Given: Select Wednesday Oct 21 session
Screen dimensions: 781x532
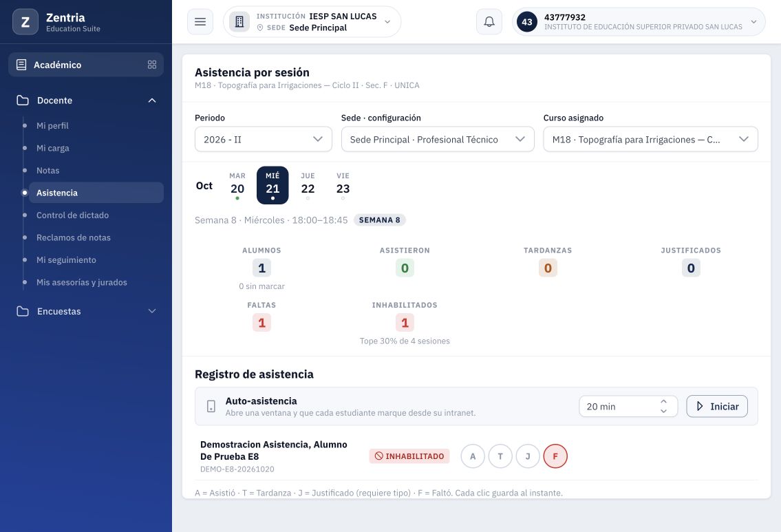Looking at the screenshot, I should point(272,185).
